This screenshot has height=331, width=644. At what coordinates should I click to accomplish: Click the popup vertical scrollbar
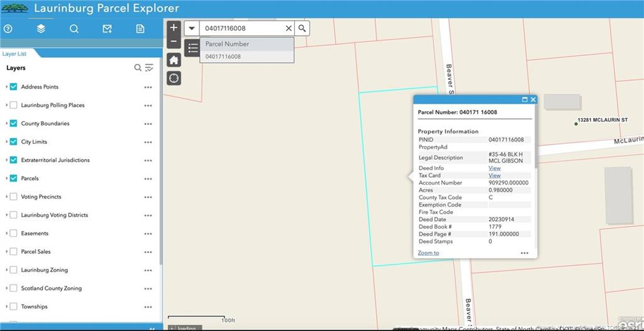[536, 138]
